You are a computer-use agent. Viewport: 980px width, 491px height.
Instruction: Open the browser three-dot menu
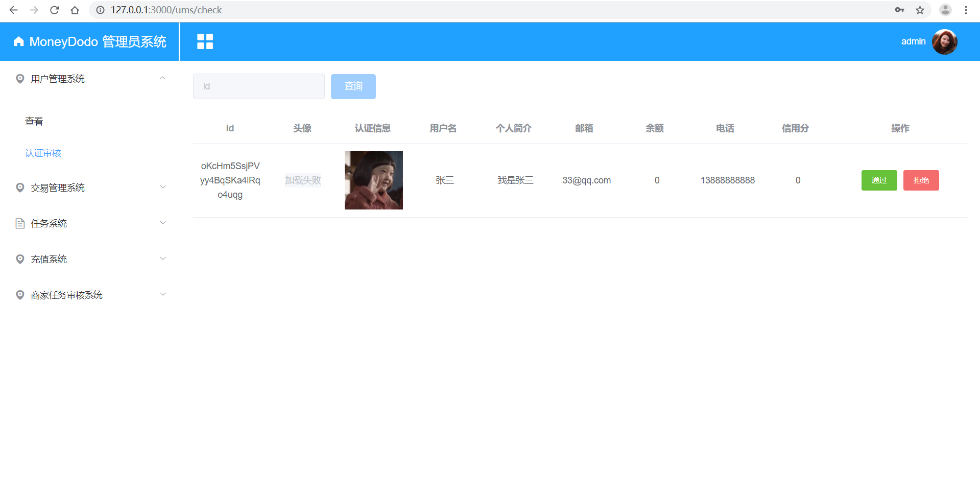coord(966,10)
